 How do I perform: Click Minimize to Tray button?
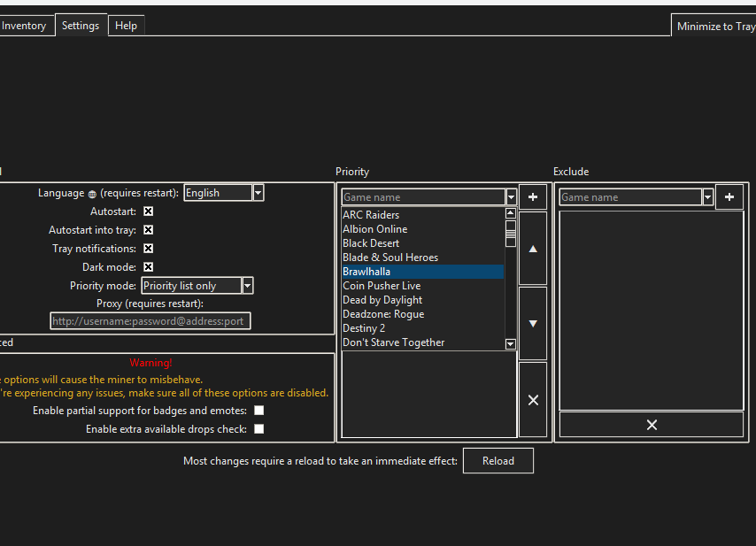715,26
